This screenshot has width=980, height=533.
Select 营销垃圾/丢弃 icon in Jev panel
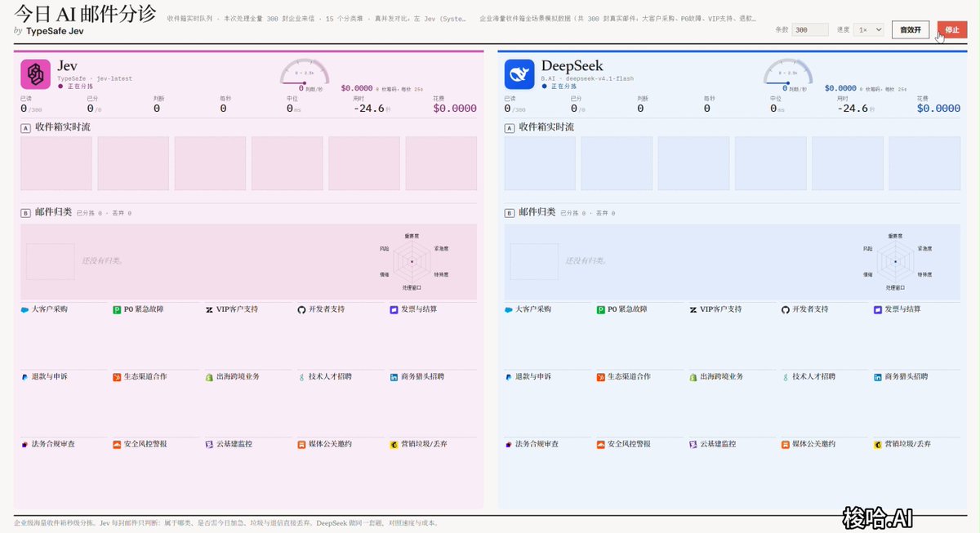394,444
